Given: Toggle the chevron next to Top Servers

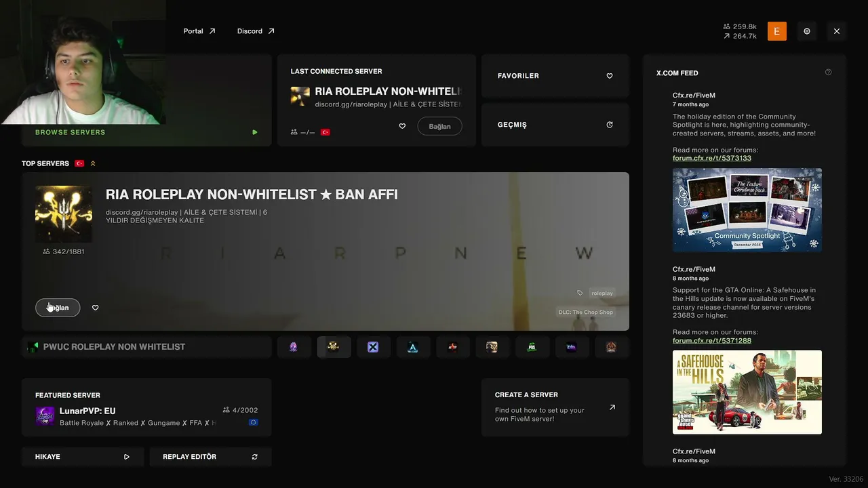Looking at the screenshot, I should click(x=93, y=163).
